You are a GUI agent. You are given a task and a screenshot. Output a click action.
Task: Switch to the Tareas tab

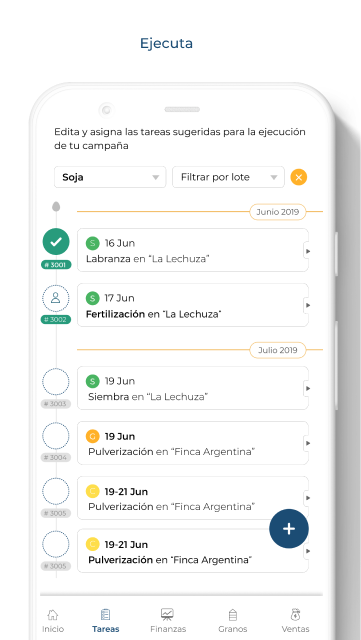(x=105, y=620)
